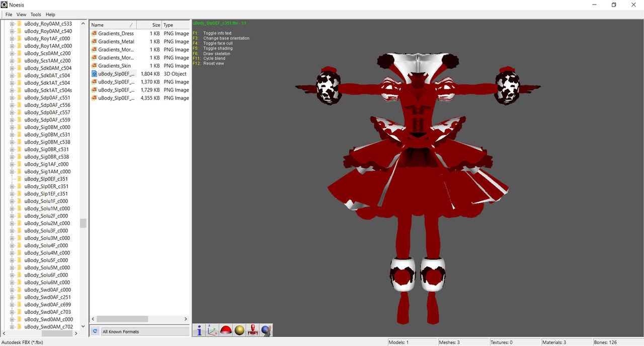Click the folder icon of uBody_Sdk1AT_c504s

click(x=19, y=90)
